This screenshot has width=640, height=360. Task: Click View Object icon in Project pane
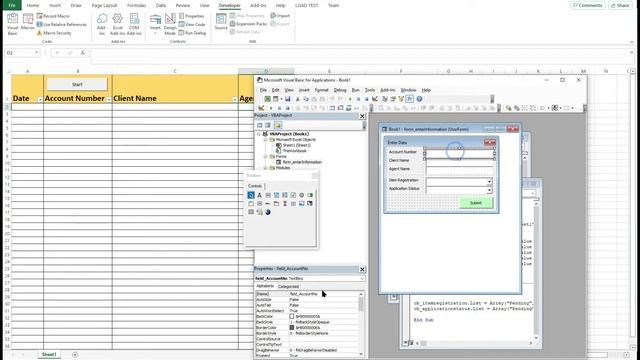coord(268,125)
